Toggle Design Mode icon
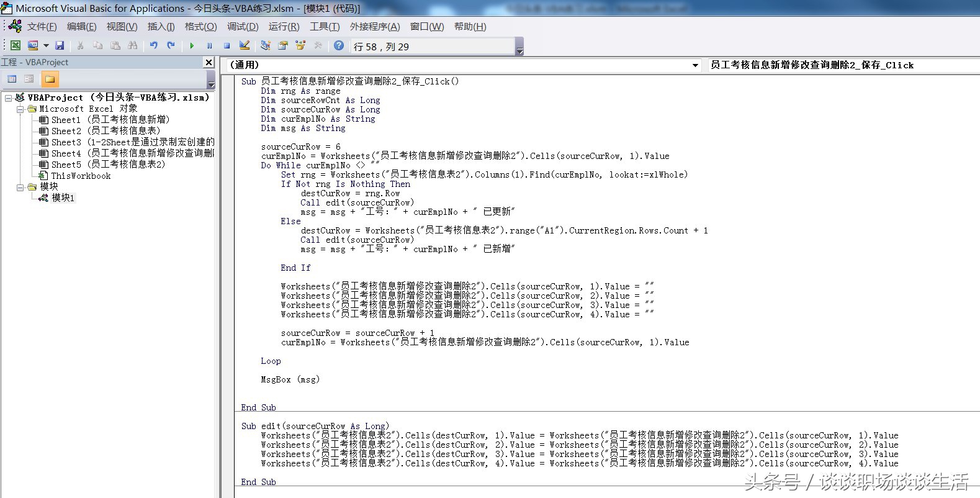980x498 pixels. [245, 45]
